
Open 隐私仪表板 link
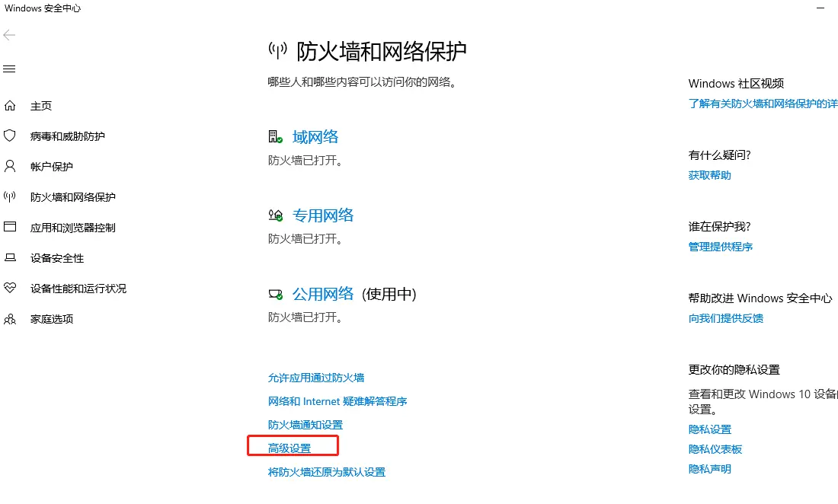tap(715, 449)
